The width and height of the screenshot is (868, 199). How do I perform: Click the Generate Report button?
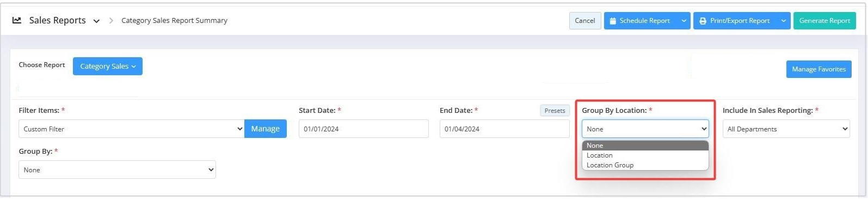pyautogui.click(x=824, y=21)
